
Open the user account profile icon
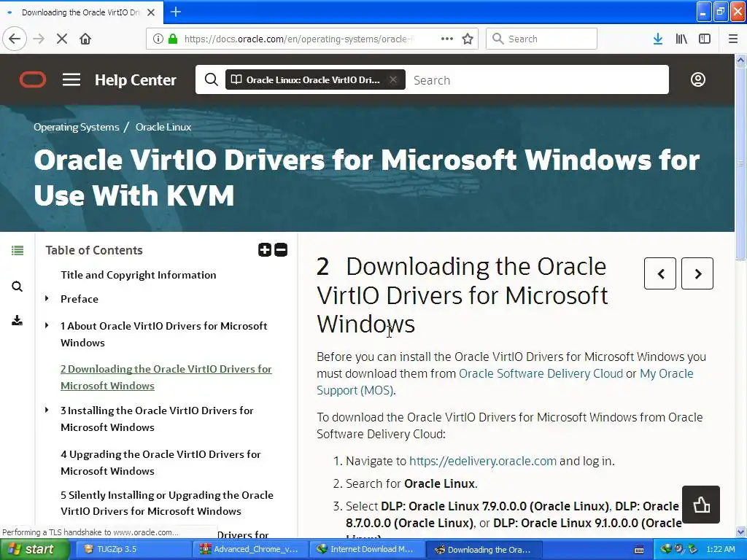pyautogui.click(x=698, y=79)
